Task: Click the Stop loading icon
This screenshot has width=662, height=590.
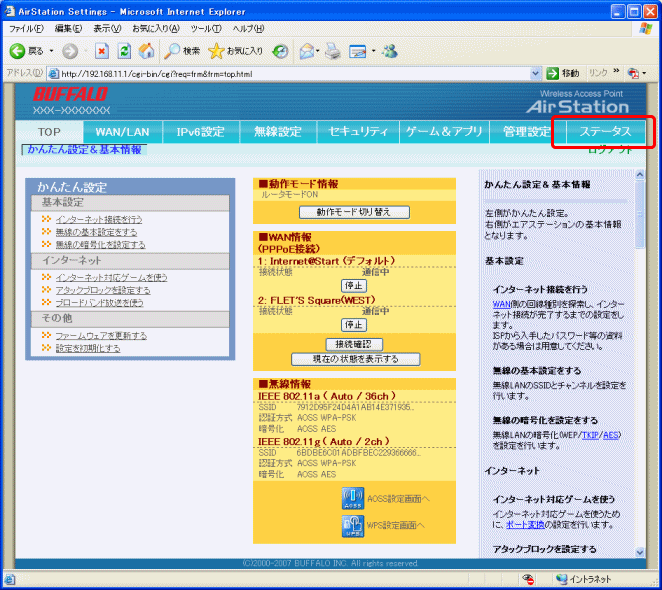Action: 102,52
